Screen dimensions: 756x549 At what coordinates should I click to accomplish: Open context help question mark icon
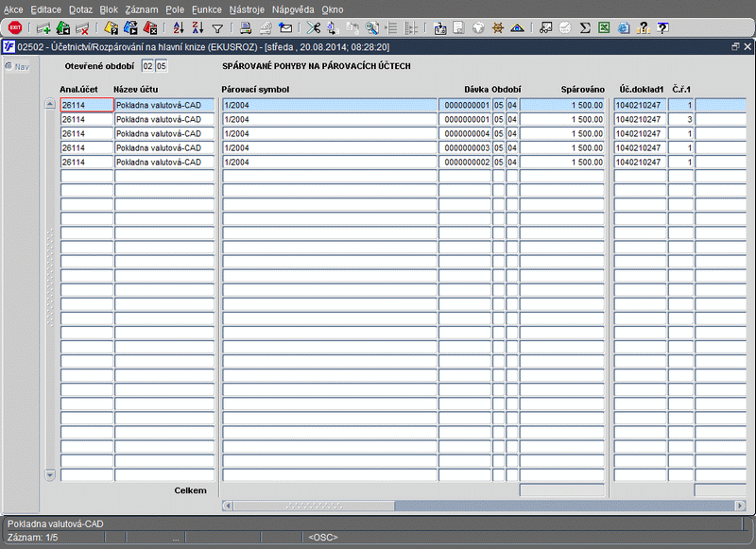tap(663, 28)
